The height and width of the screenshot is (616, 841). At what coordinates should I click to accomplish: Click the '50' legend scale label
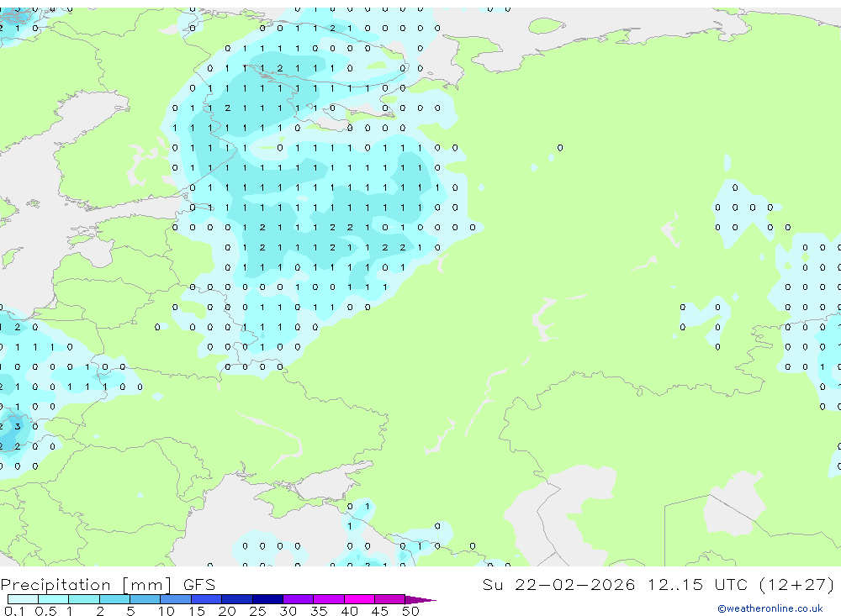pyautogui.click(x=410, y=611)
